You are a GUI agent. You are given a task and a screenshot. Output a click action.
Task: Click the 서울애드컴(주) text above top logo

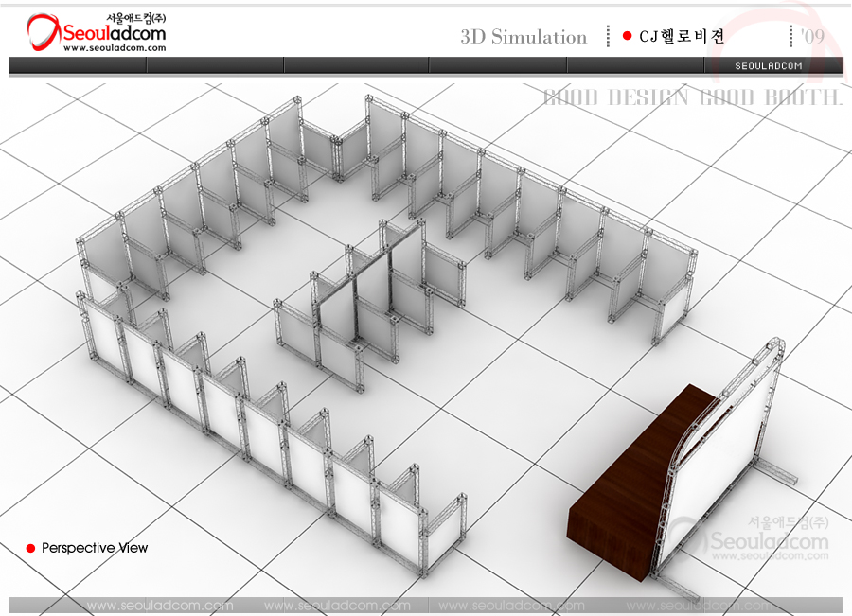(x=138, y=16)
